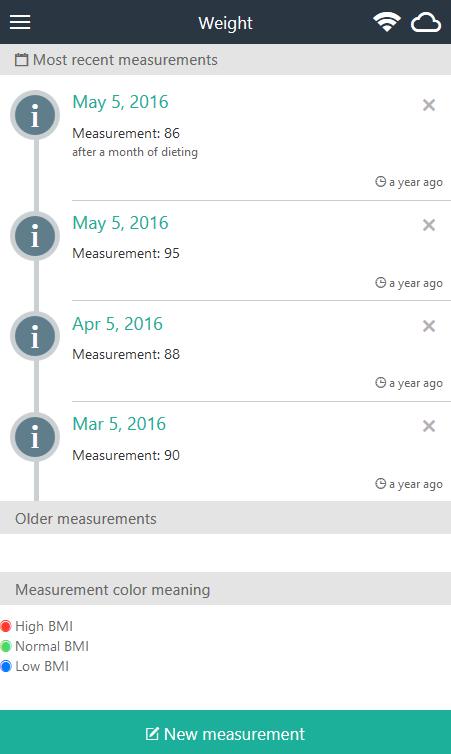Click the green Normal BMI color dot
451x754 pixels.
coord(6,646)
